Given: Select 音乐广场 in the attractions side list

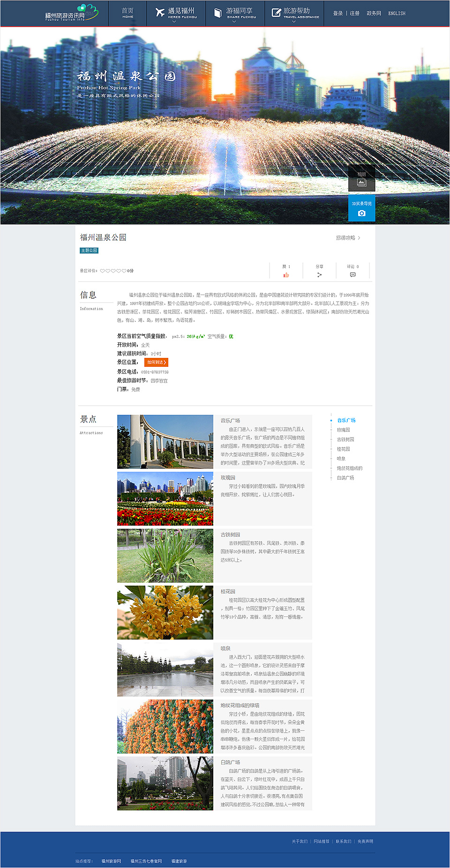Looking at the screenshot, I should tap(346, 420).
